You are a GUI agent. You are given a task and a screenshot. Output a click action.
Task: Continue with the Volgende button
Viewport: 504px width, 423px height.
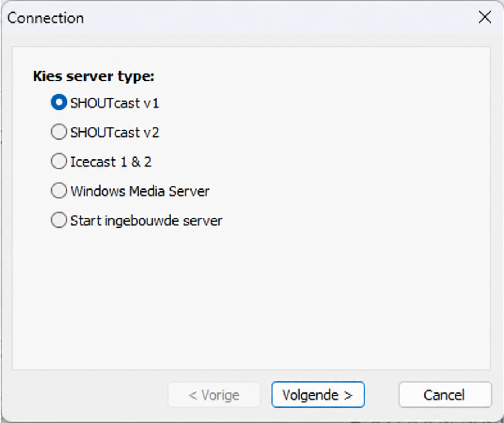tap(318, 395)
